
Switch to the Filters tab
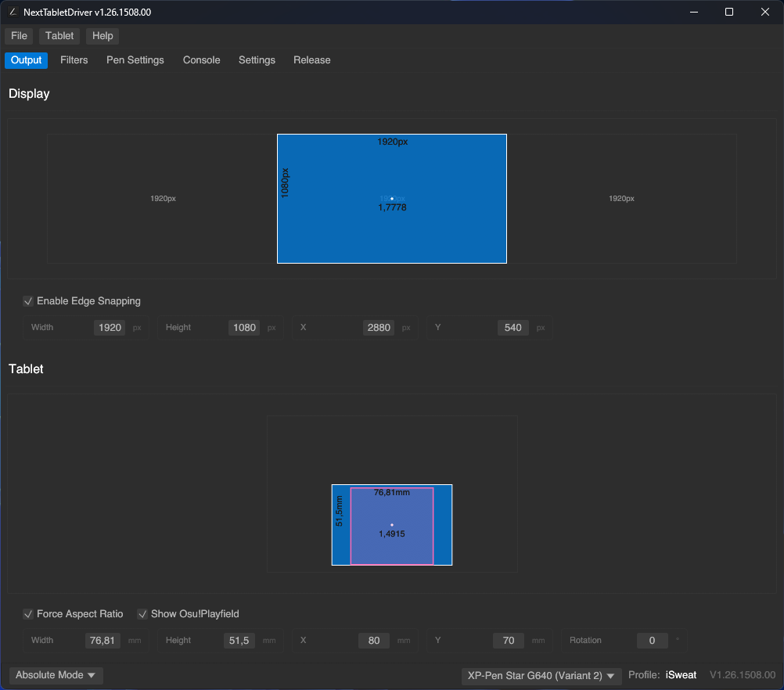(x=74, y=60)
